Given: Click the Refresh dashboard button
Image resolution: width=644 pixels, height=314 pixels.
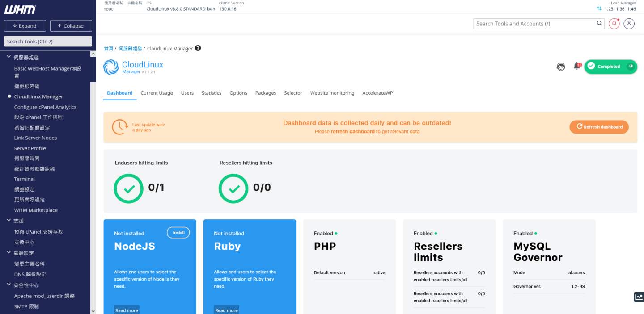Looking at the screenshot, I should point(599,127).
